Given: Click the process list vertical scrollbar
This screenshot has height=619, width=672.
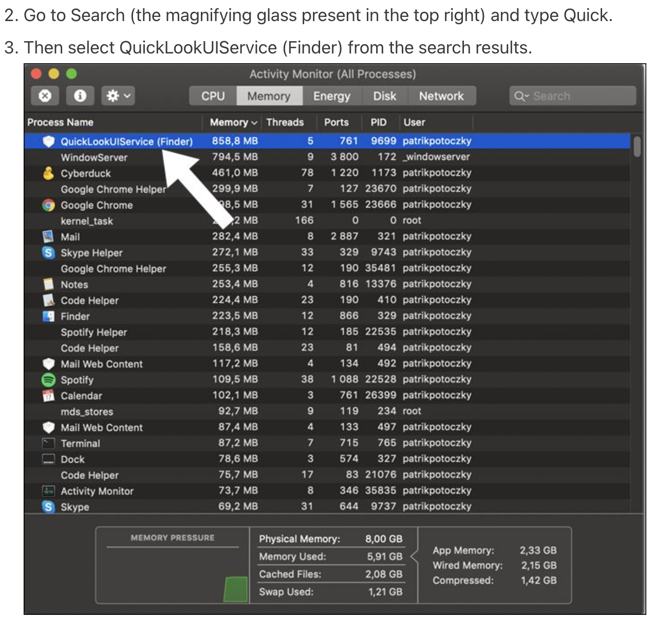Looking at the screenshot, I should (637, 147).
